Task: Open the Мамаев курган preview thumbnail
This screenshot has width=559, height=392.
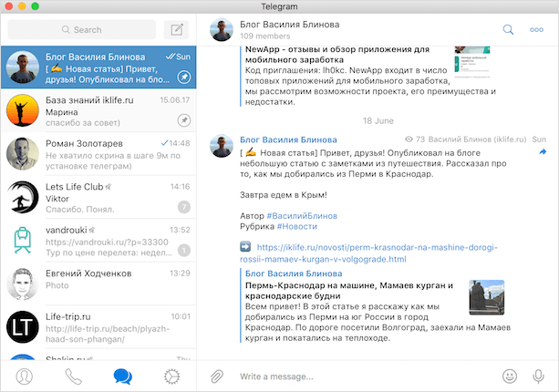Action: (487, 297)
